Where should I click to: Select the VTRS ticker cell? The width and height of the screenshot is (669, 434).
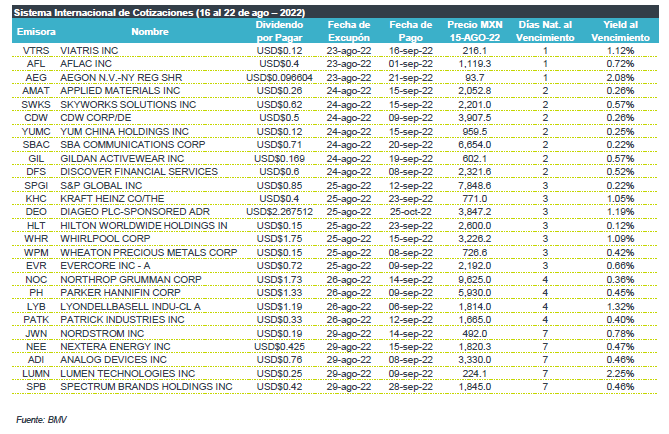[x=36, y=51]
